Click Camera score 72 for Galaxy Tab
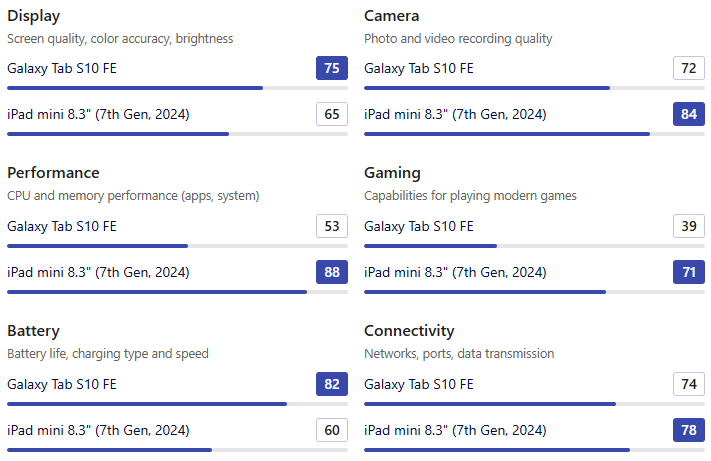Image resolution: width=711 pixels, height=461 pixels. 689,68
